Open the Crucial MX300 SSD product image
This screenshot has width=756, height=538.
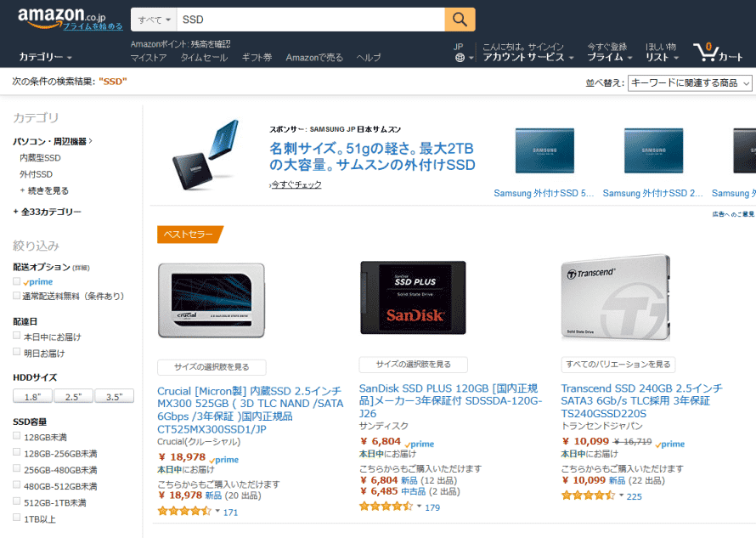tap(212, 300)
